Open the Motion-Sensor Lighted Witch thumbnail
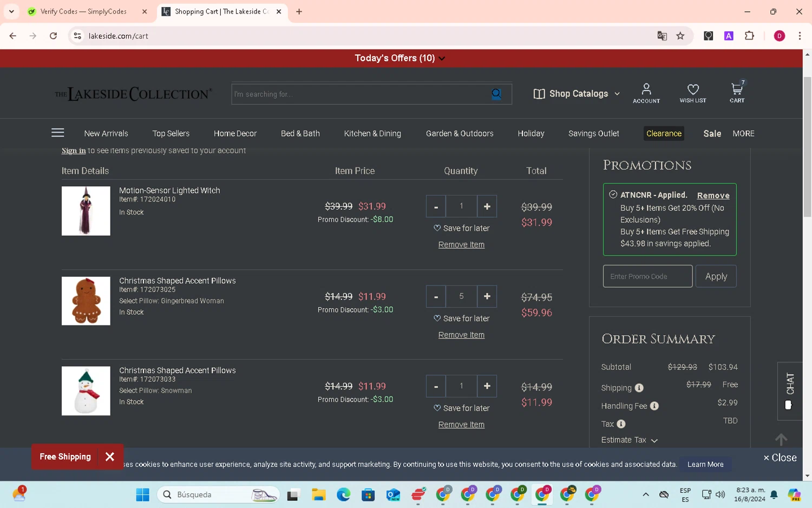 [86, 211]
